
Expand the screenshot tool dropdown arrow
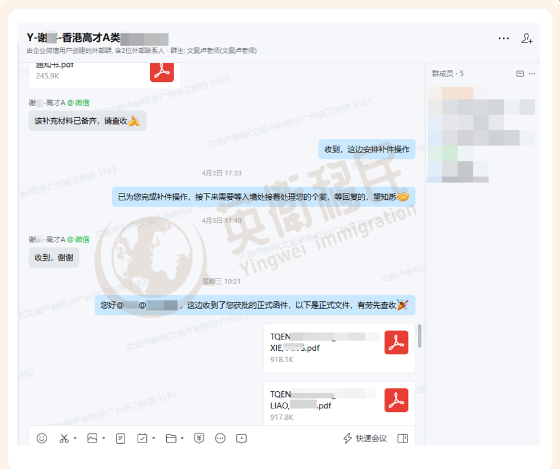tap(75, 438)
